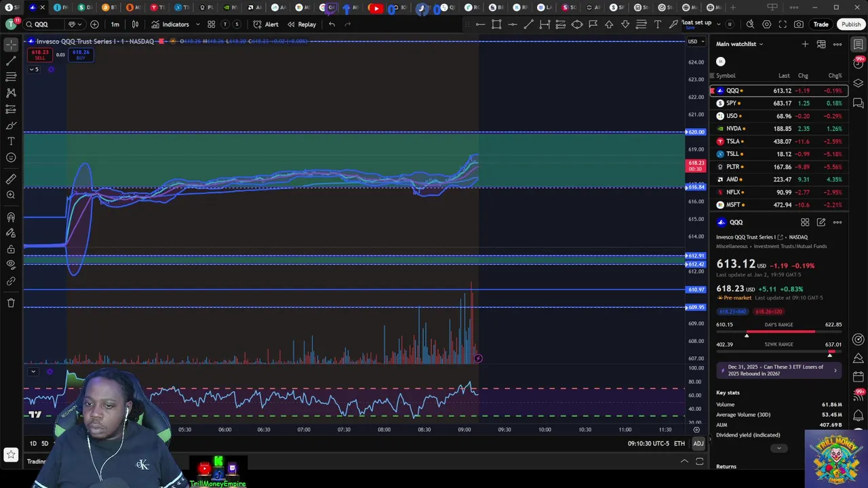The width and height of the screenshot is (868, 488).
Task: Click the blue 618.26 BUY button
Action: coord(81,55)
